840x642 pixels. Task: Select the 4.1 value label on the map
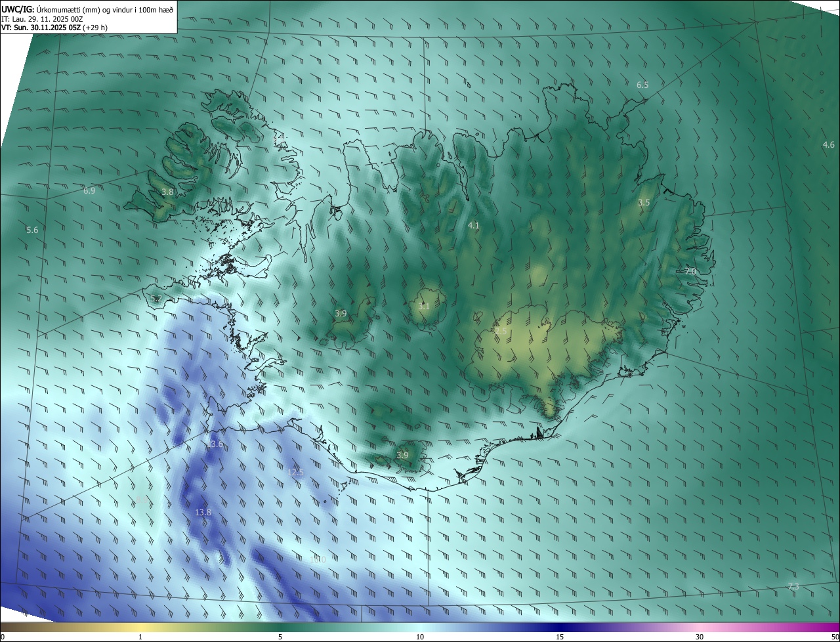[x=473, y=226]
